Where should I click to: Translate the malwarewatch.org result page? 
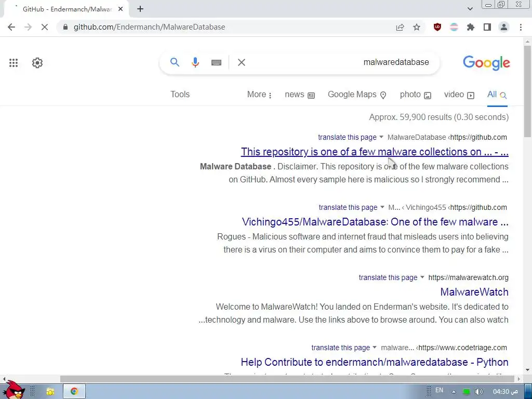tap(388, 277)
